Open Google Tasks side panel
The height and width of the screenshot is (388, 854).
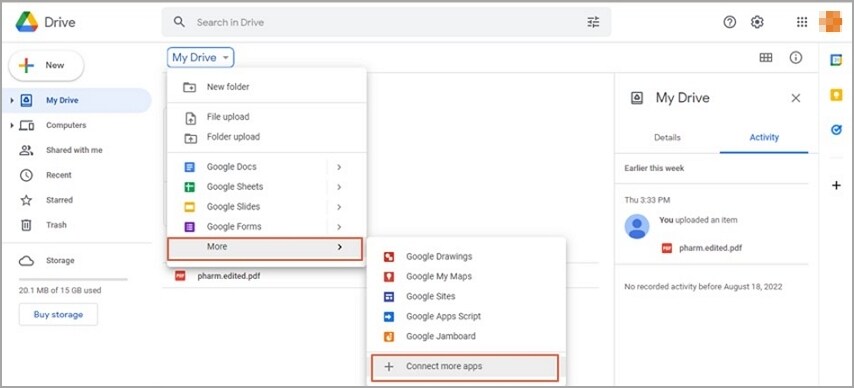point(836,131)
